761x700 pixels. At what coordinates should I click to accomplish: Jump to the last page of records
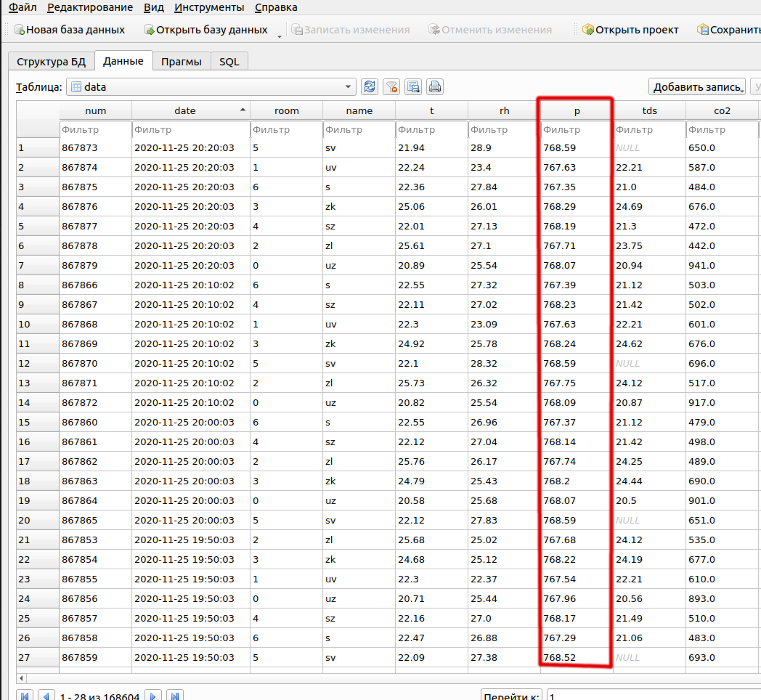pos(174,696)
